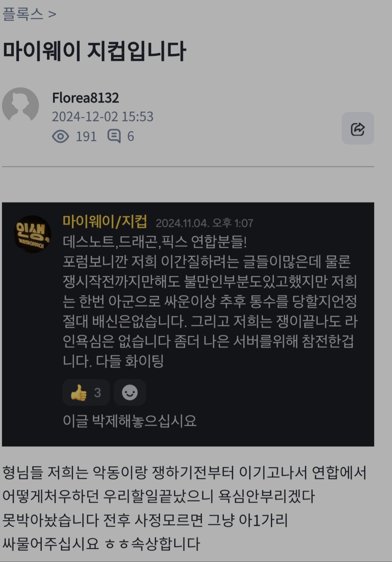
Task: Click the 인생 마이웨이 guild avatar
Action: coord(32,234)
